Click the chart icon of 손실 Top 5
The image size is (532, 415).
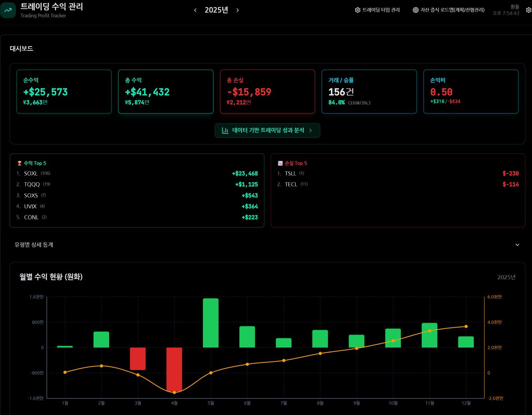280,163
